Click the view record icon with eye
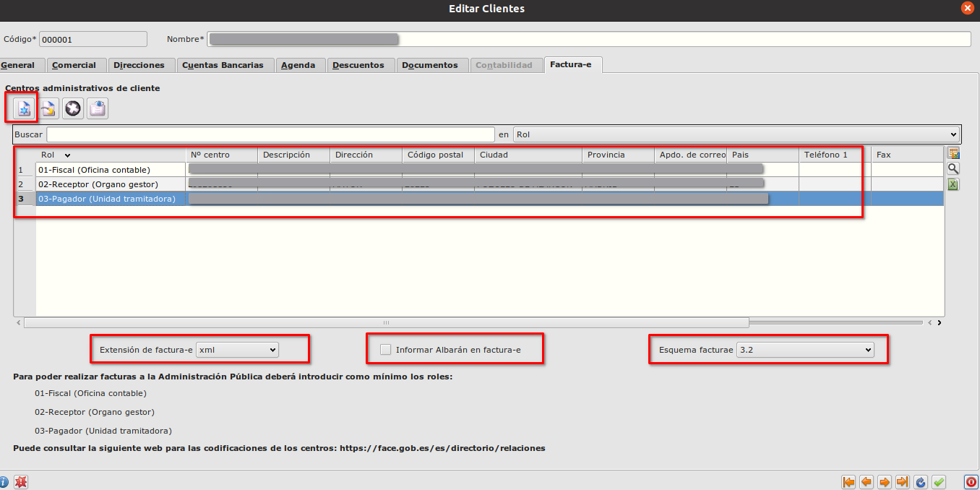Viewport: 980px width, 490px height. click(98, 108)
